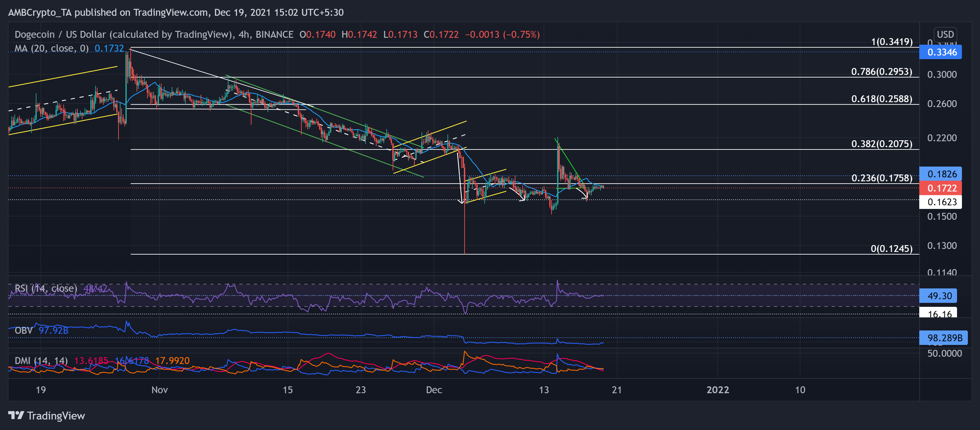
Task: Click the MA (20, close, 0) indicator label
Action: 52,48
